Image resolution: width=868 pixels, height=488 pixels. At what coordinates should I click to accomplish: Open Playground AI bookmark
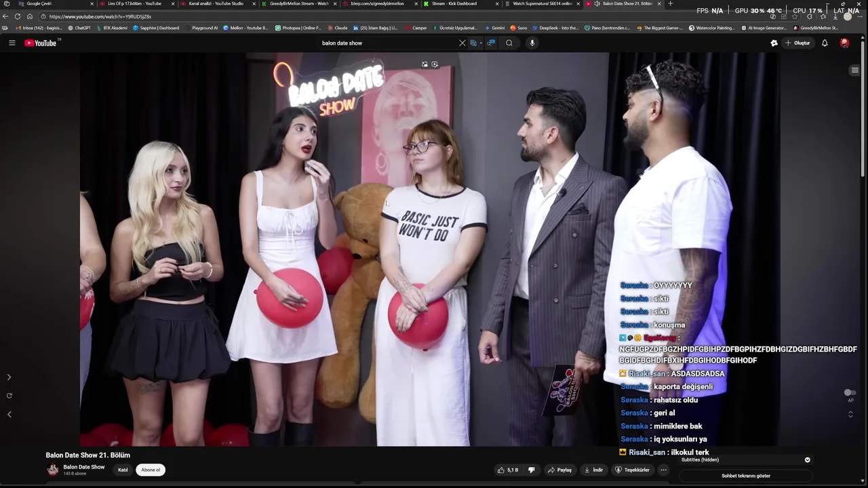[201, 28]
